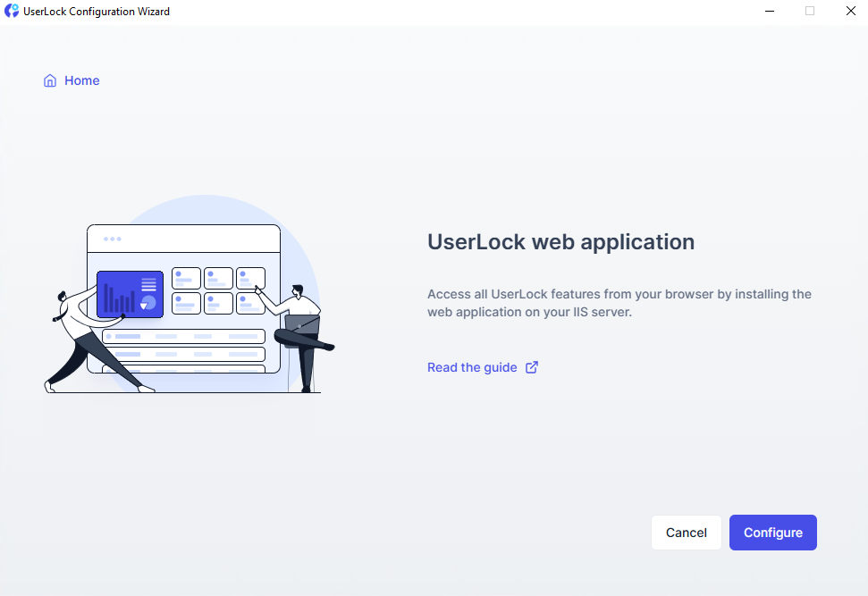Close the UserLock Configuration Wizard window
The height and width of the screenshot is (596, 868).
(x=851, y=11)
